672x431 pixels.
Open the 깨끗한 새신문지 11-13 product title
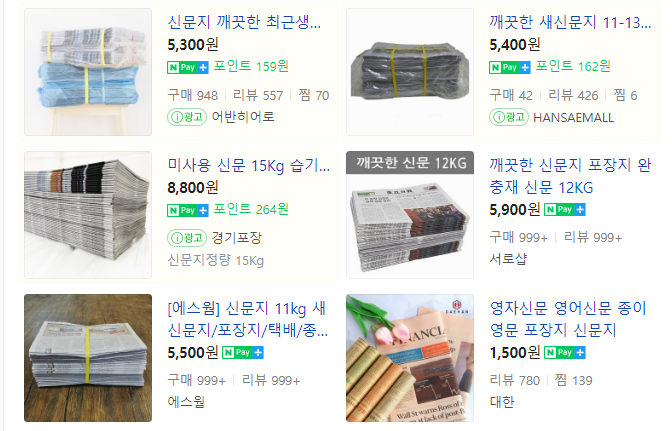[x=570, y=22]
